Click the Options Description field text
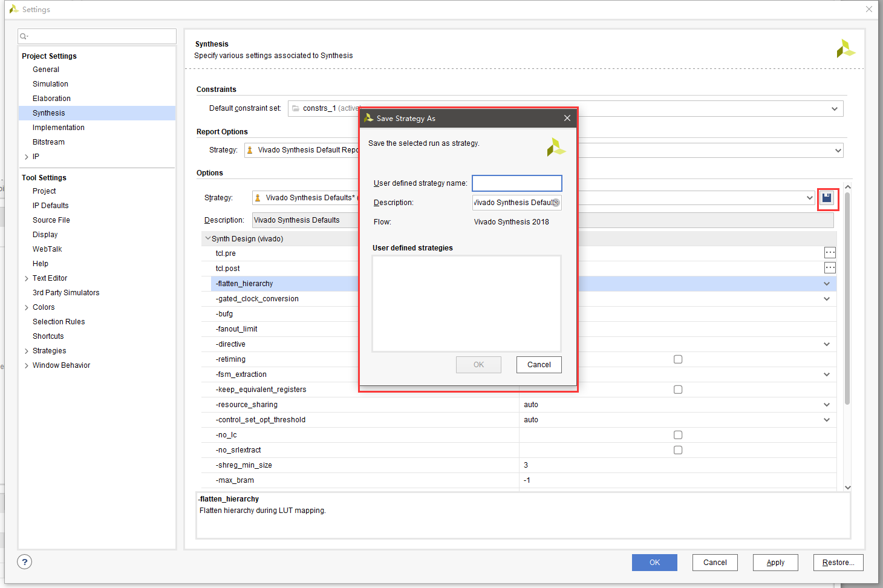This screenshot has height=588, width=883. [x=296, y=220]
